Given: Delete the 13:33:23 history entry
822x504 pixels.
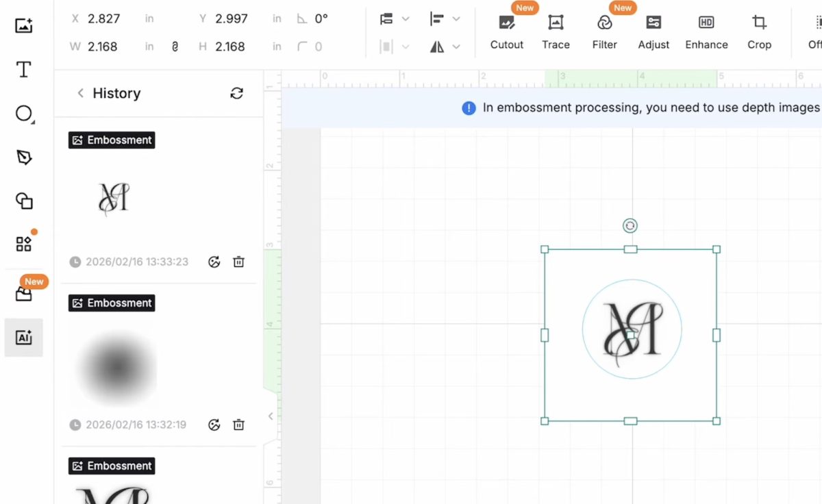Looking at the screenshot, I should coord(238,262).
